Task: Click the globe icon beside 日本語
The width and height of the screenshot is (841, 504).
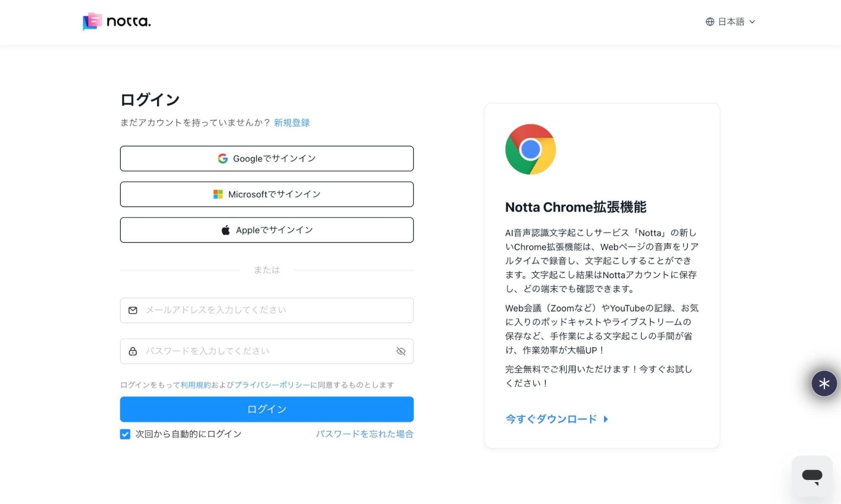Action: point(710,21)
